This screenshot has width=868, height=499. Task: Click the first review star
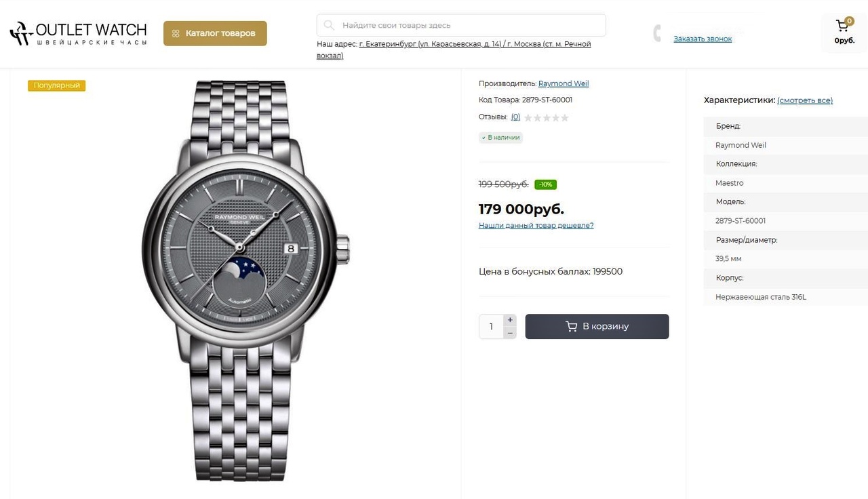click(x=528, y=118)
